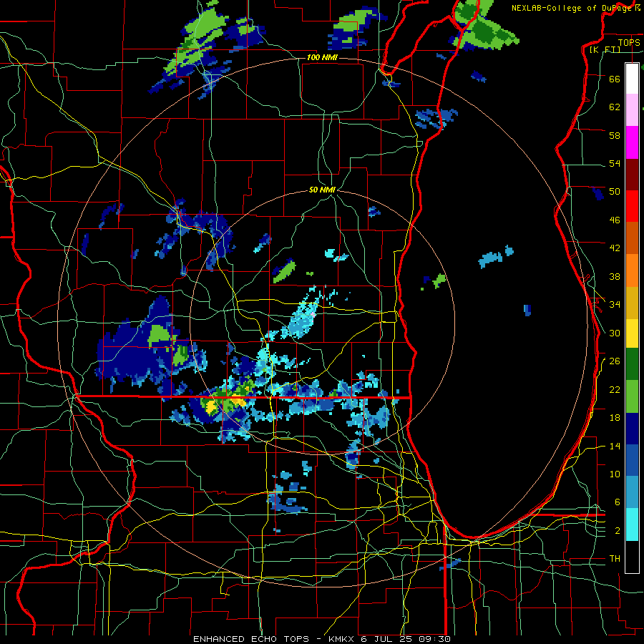The image size is (644, 644).
Task: Click the '22' legend value
Action: pyautogui.click(x=615, y=389)
